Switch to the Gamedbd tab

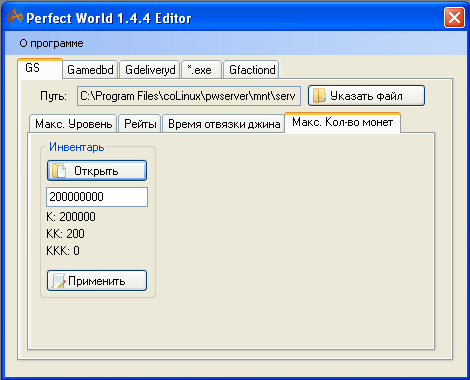[90, 70]
